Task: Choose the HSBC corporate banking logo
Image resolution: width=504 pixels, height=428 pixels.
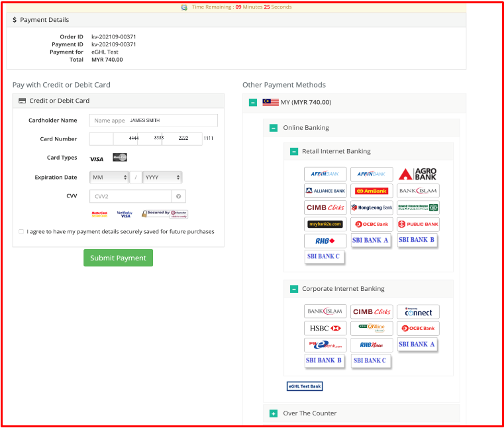Action: coord(325,329)
